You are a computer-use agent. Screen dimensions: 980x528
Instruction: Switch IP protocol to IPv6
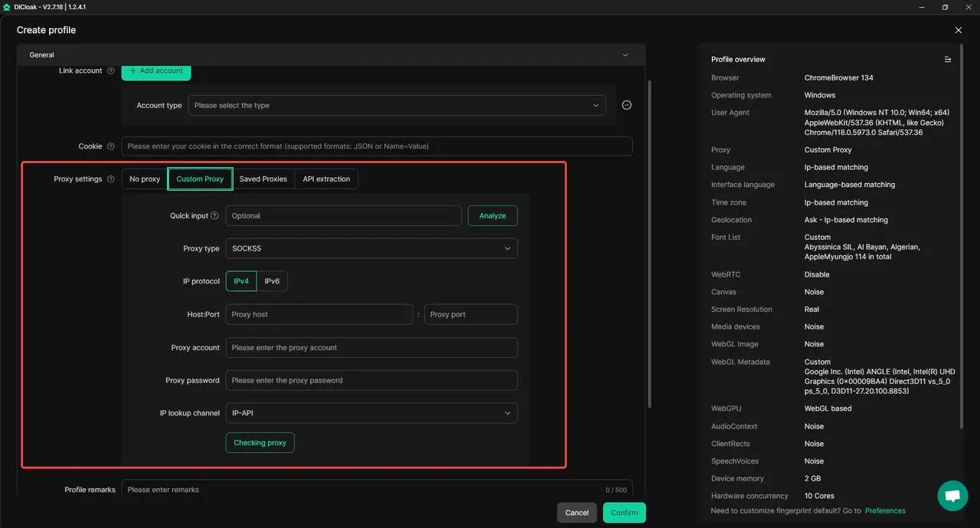pos(272,281)
